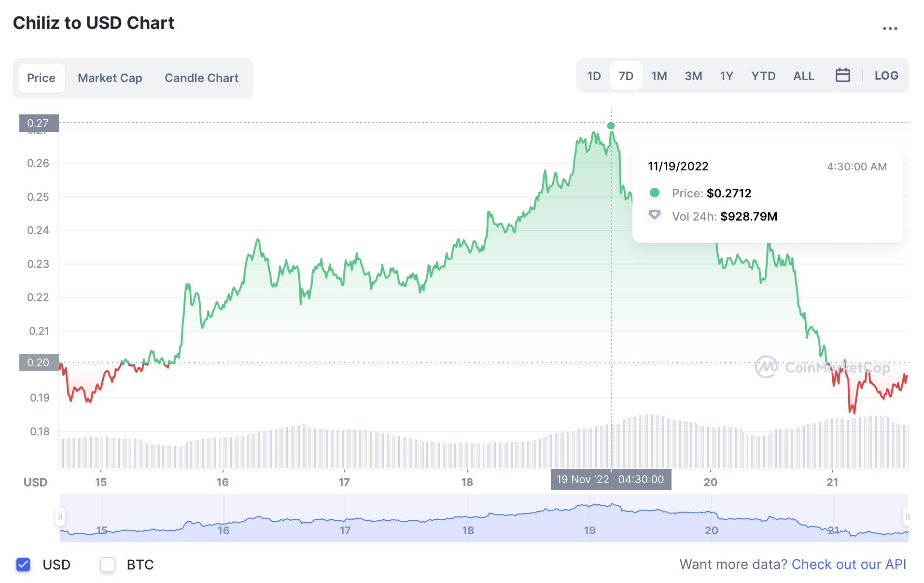Open the custom date range calendar
This screenshot has width=924, height=583.
tap(843, 75)
